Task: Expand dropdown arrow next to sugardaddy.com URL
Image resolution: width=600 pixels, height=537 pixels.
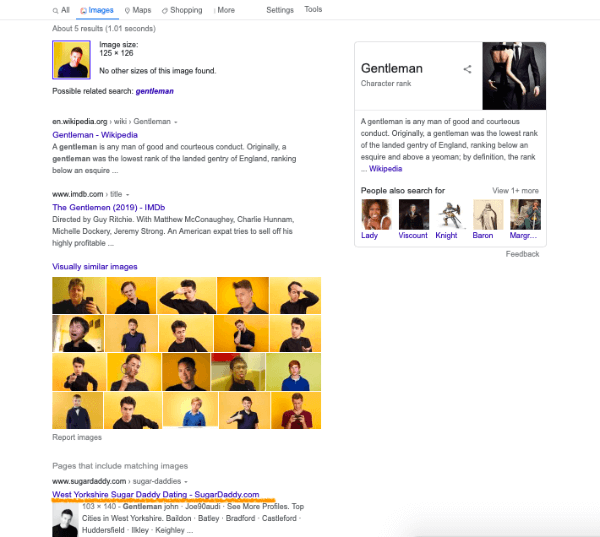Action: click(x=186, y=482)
